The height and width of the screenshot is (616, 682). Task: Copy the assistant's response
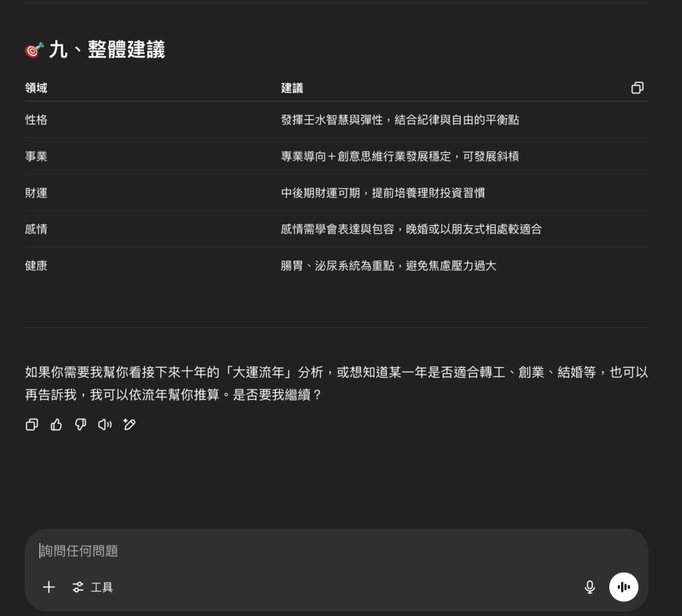tap(31, 424)
